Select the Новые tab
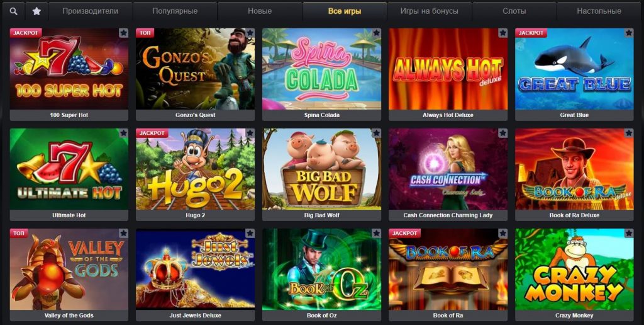 [260, 11]
